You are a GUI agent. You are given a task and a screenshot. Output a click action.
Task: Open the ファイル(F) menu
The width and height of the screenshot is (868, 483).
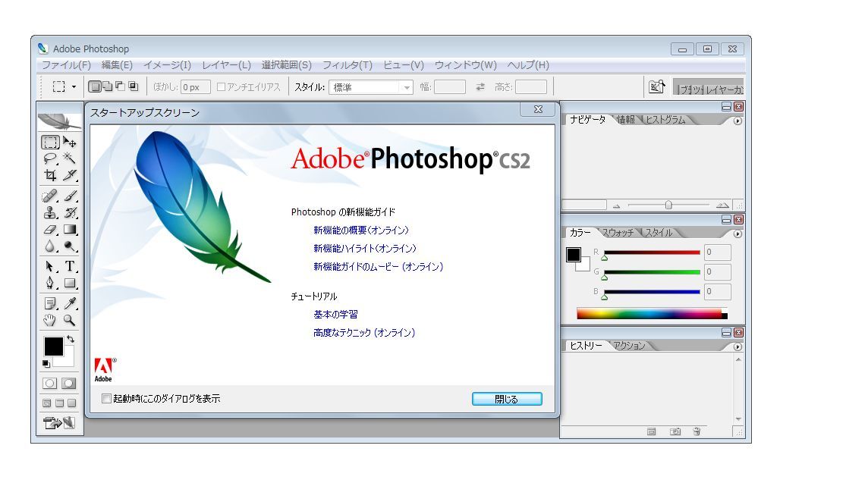(x=67, y=65)
